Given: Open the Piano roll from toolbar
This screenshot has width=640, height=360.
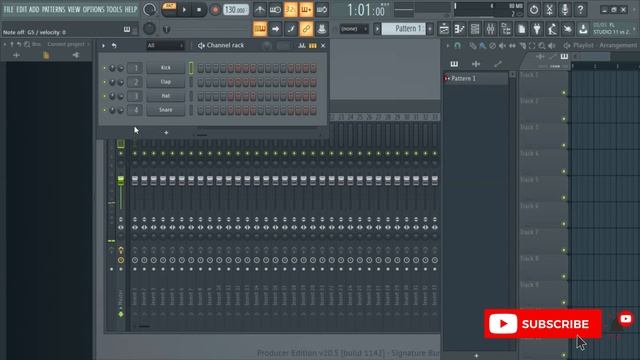Looking at the screenshot, I should click(459, 29).
